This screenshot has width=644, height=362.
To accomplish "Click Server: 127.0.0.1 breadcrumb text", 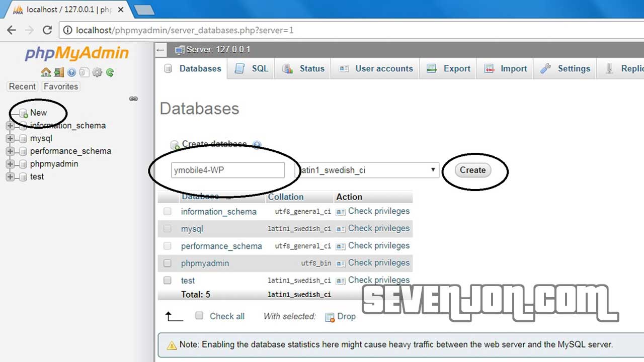I will tap(218, 50).
